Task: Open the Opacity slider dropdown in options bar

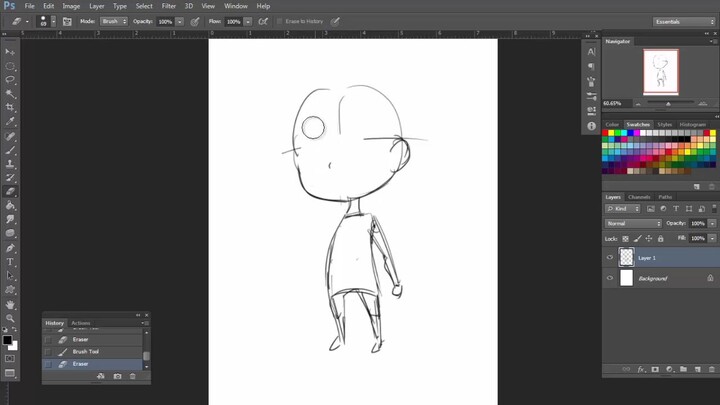Action: coord(180,22)
